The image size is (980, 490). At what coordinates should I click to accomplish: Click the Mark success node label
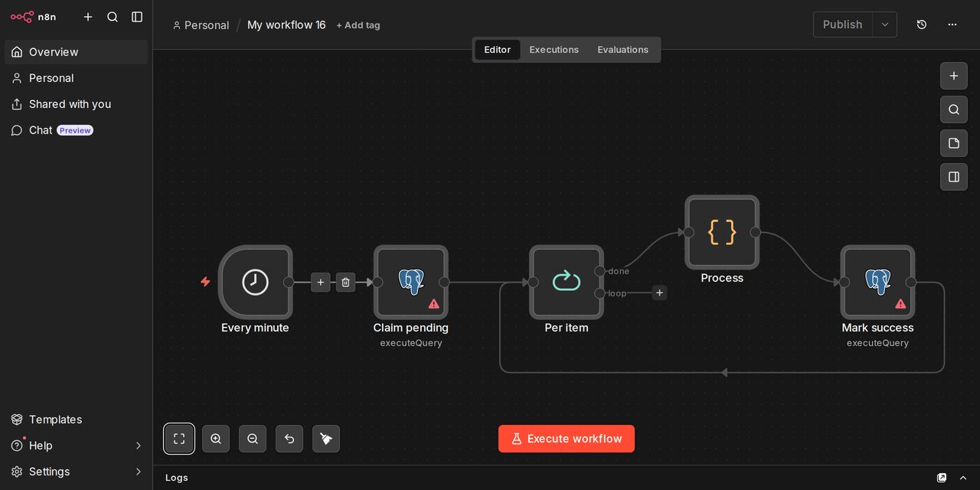[x=877, y=328]
